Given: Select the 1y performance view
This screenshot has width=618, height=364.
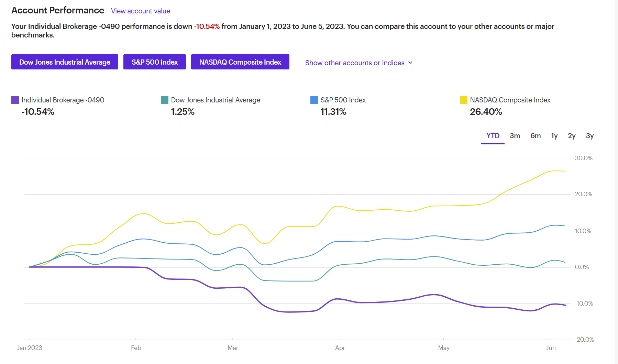Looking at the screenshot, I should 554,136.
